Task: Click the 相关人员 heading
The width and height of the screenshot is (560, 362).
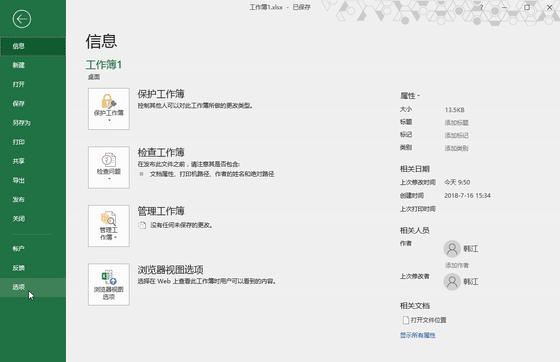Action: point(415,230)
